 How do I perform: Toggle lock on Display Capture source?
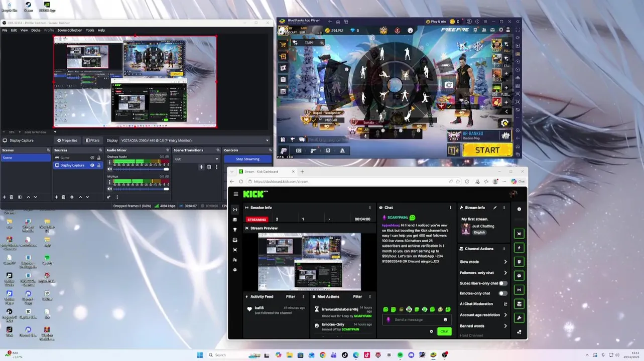(98, 165)
